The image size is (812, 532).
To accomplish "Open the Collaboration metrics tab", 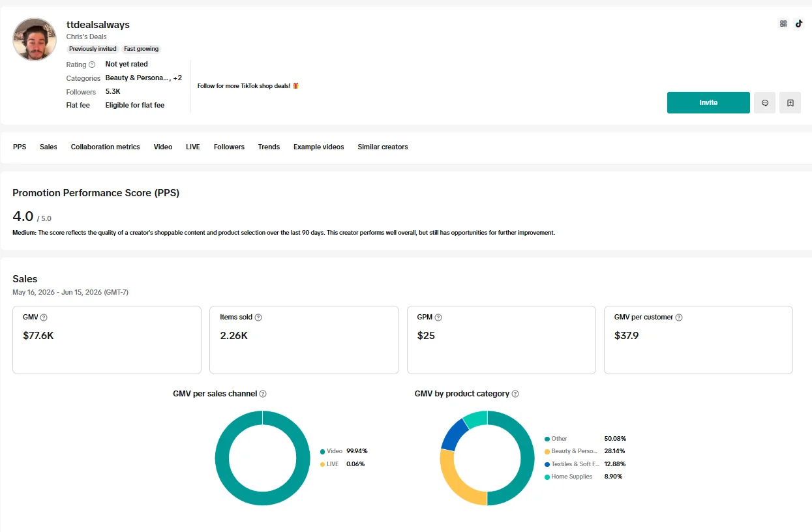I will [106, 147].
